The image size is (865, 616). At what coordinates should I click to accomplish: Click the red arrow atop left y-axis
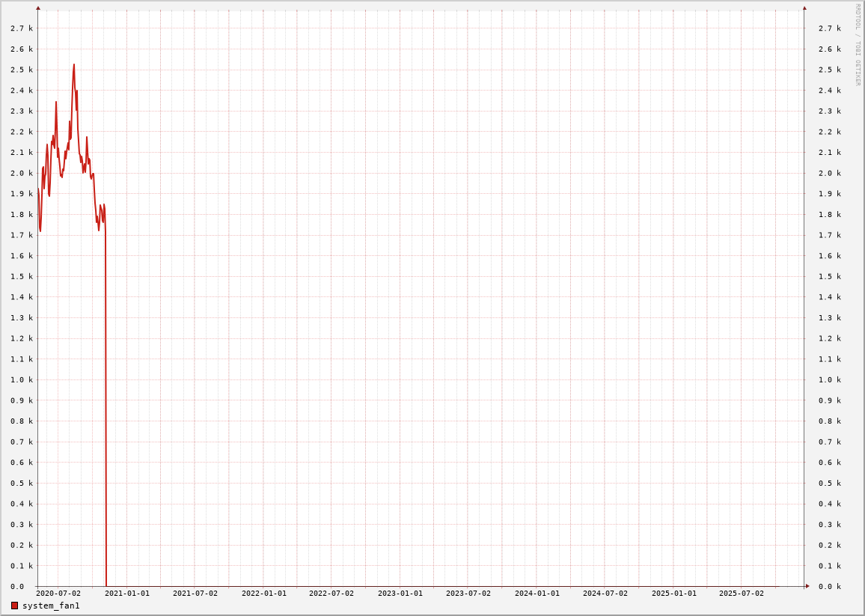(38, 8)
